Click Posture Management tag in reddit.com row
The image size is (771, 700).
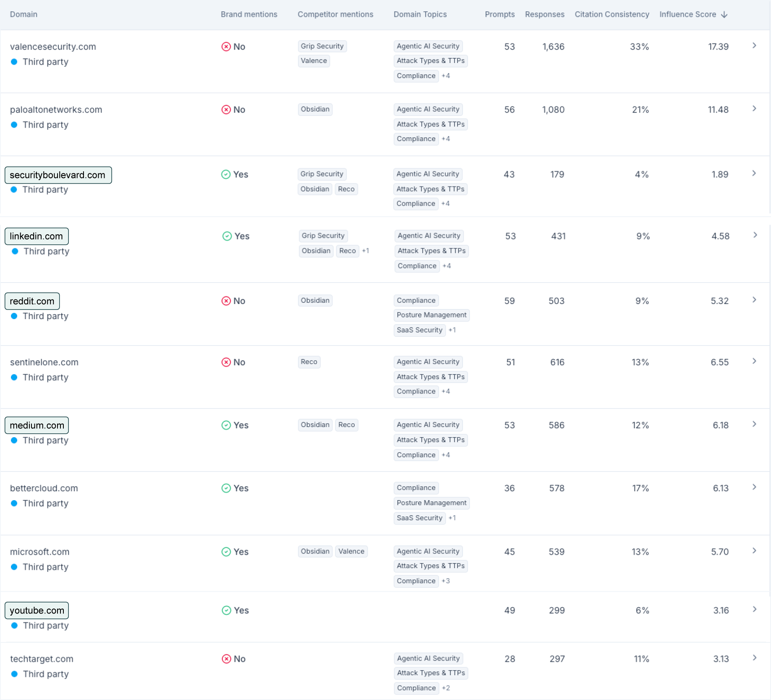pos(431,315)
